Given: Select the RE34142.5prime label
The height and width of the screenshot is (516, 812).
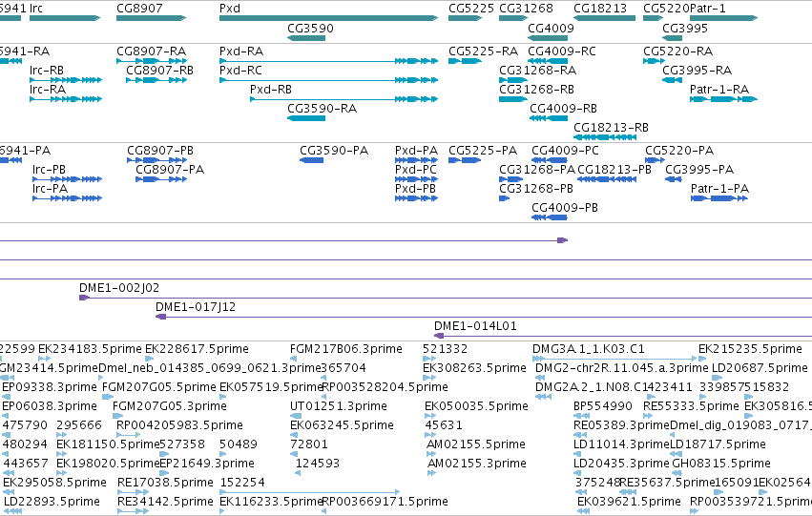Looking at the screenshot, I should tap(166, 502).
